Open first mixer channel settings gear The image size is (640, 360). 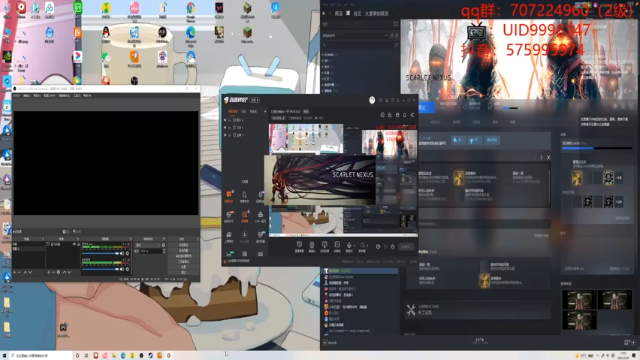(127, 253)
